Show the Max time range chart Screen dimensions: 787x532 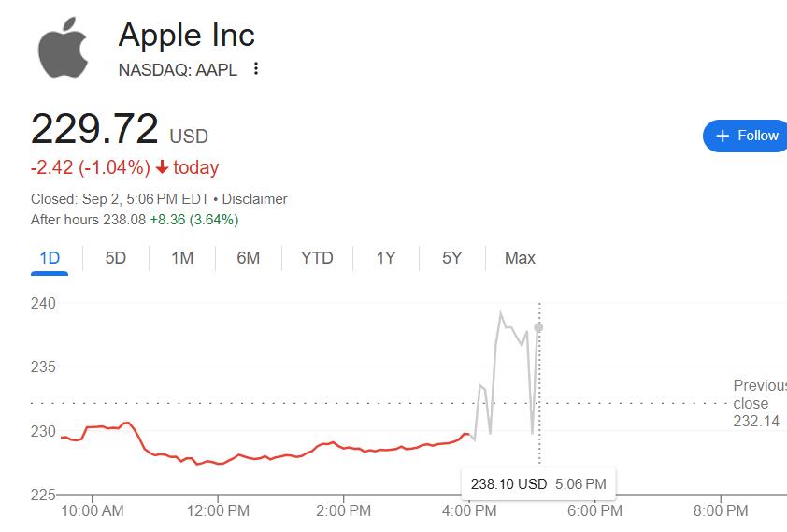pos(520,258)
